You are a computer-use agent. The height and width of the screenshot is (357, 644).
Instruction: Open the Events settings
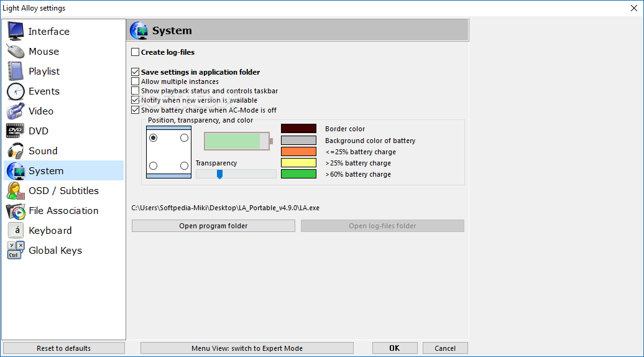(x=44, y=91)
